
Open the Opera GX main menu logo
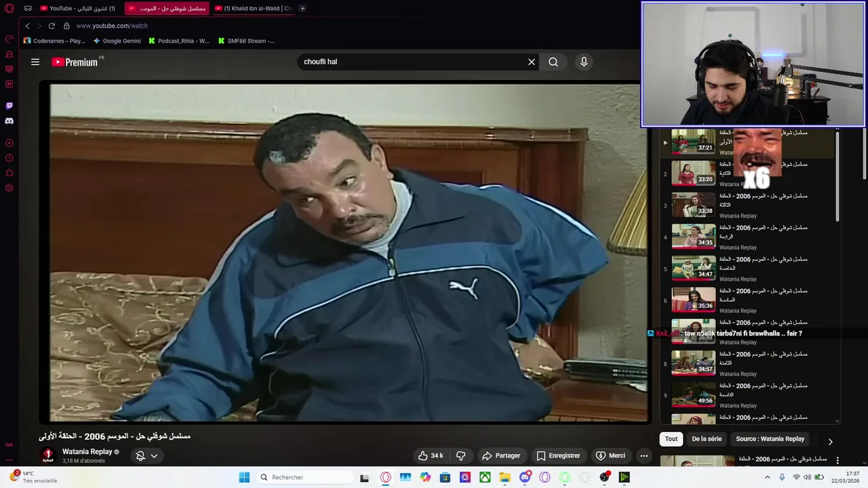9,8
